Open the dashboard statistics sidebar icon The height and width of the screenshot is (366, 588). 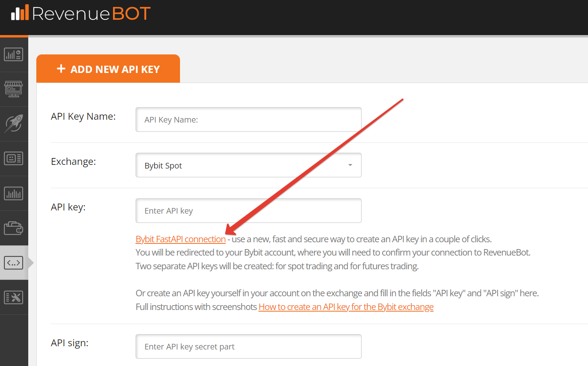pos(14,54)
